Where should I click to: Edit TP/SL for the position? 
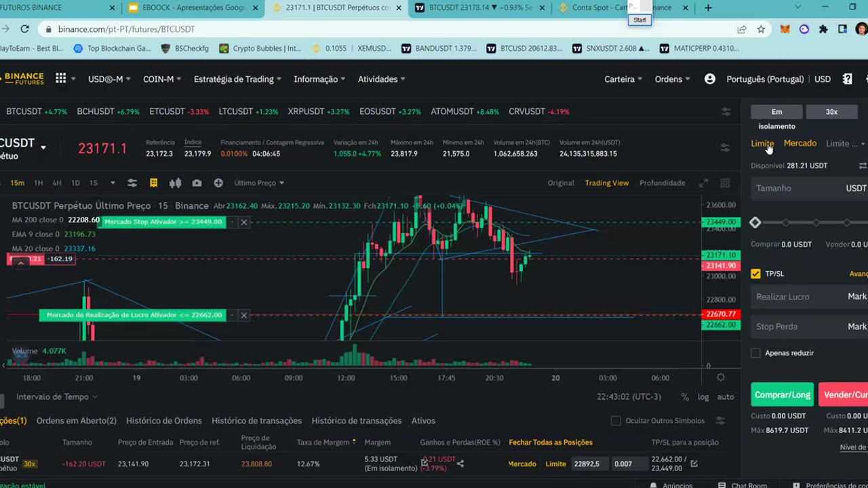pyautogui.click(x=694, y=464)
